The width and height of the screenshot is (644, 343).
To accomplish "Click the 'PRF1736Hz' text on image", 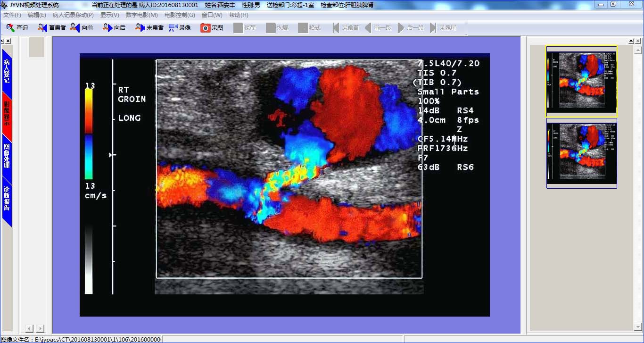I will tap(443, 148).
